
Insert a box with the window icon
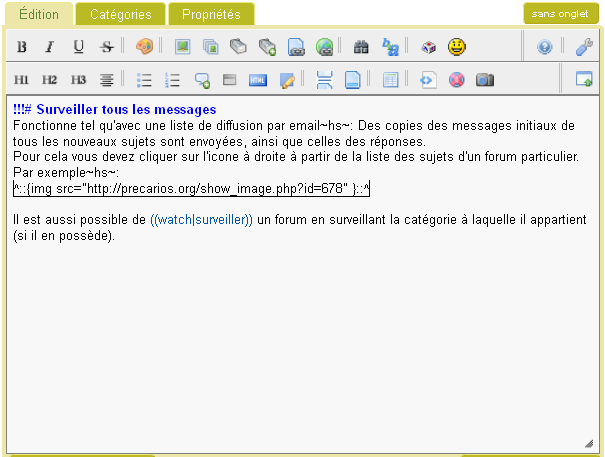(x=230, y=80)
